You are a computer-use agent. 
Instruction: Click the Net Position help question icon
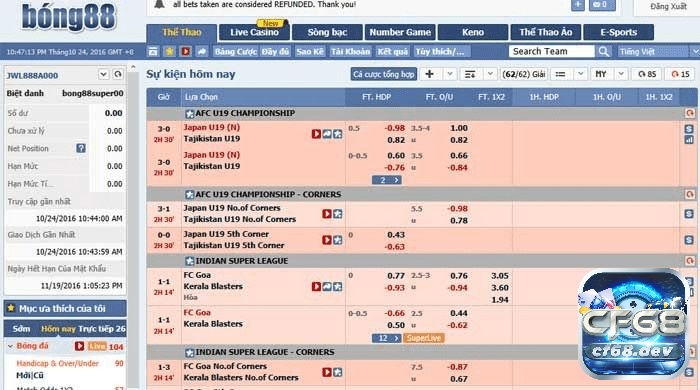click(x=81, y=148)
